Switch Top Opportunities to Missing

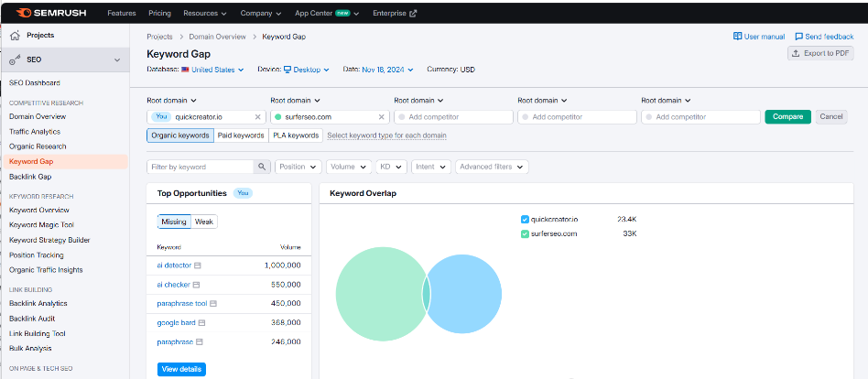[174, 222]
